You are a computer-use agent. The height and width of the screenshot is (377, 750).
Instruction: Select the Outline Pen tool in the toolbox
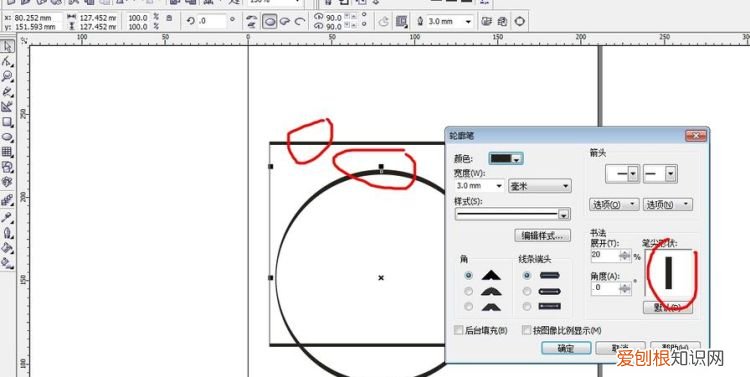click(7, 233)
